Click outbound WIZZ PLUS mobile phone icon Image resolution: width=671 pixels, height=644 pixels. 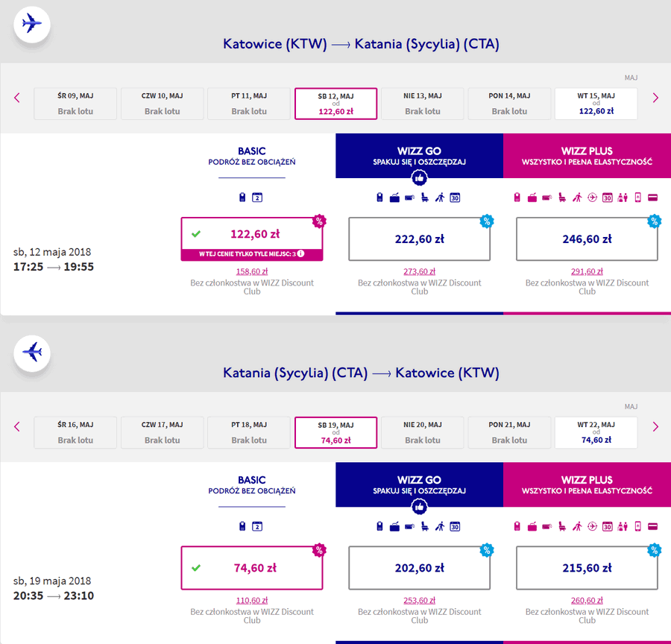[637, 198]
